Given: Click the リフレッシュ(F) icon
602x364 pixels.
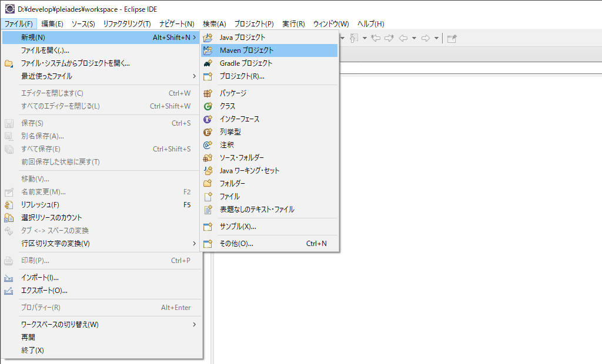Looking at the screenshot, I should (9, 205).
